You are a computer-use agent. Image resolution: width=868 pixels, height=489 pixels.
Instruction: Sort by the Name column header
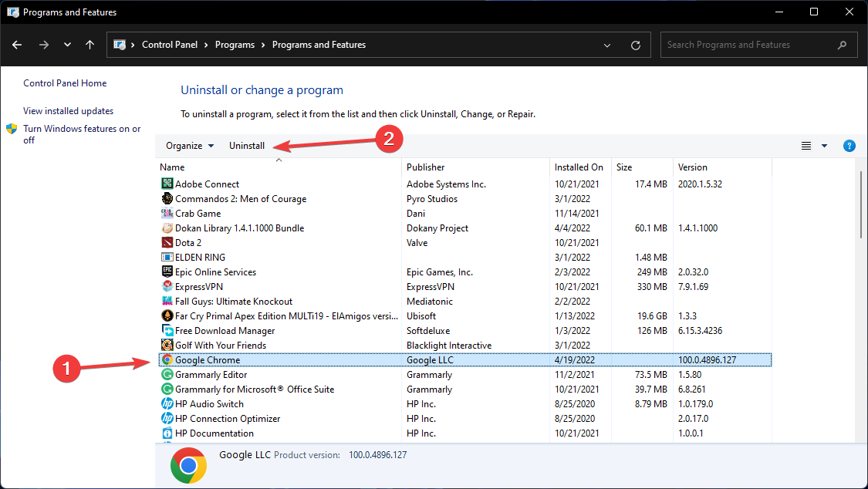(x=279, y=167)
